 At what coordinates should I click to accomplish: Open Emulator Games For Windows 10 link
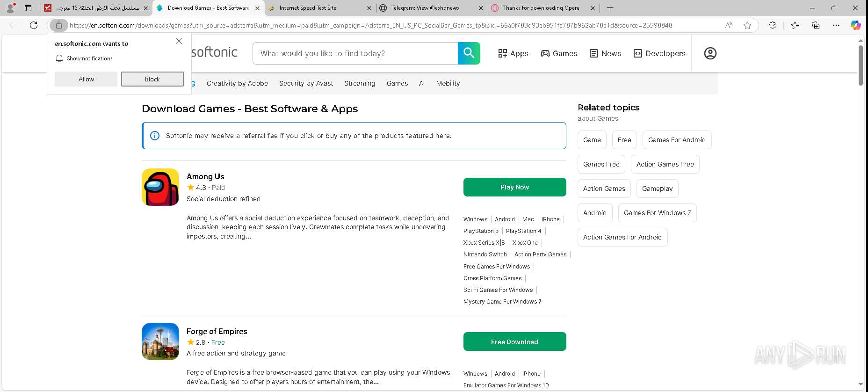[506, 385]
